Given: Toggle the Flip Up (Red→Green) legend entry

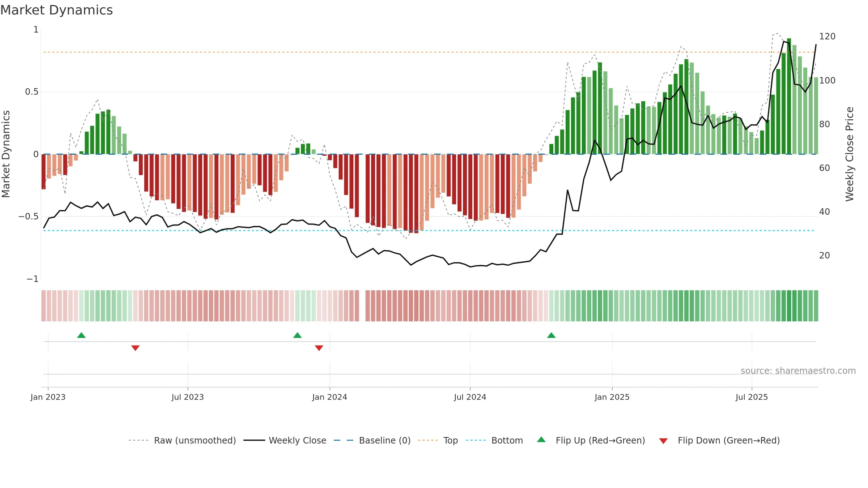Looking at the screenshot, I should click(591, 440).
